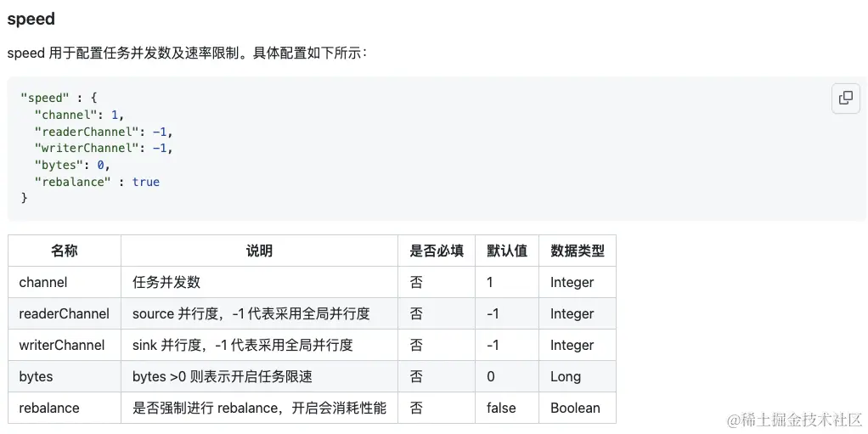Click the 'source 并行度' description cell
868x434 pixels.
[x=259, y=314]
